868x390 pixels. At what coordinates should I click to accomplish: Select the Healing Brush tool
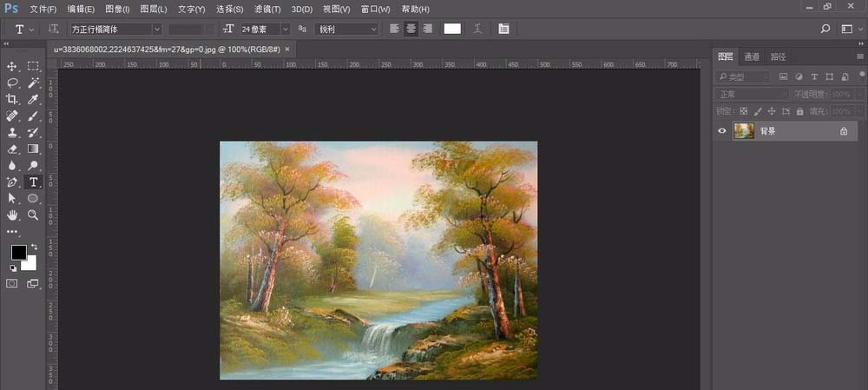click(x=11, y=116)
